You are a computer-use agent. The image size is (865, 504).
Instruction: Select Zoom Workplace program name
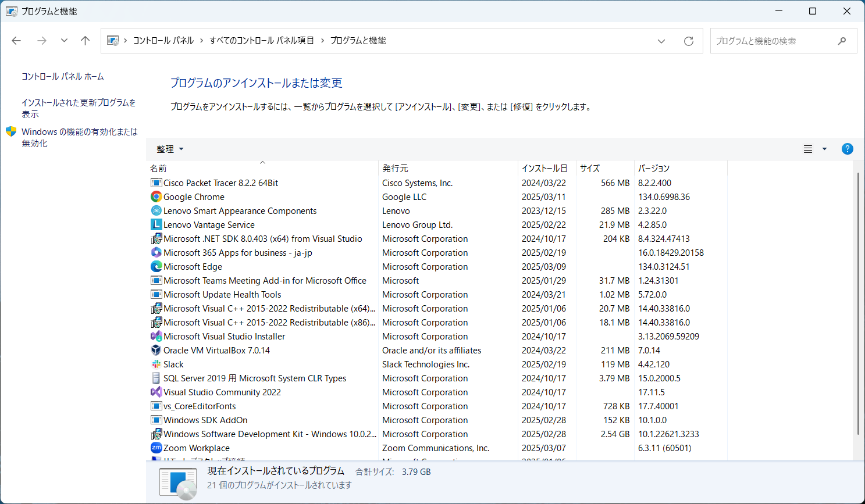point(197,448)
